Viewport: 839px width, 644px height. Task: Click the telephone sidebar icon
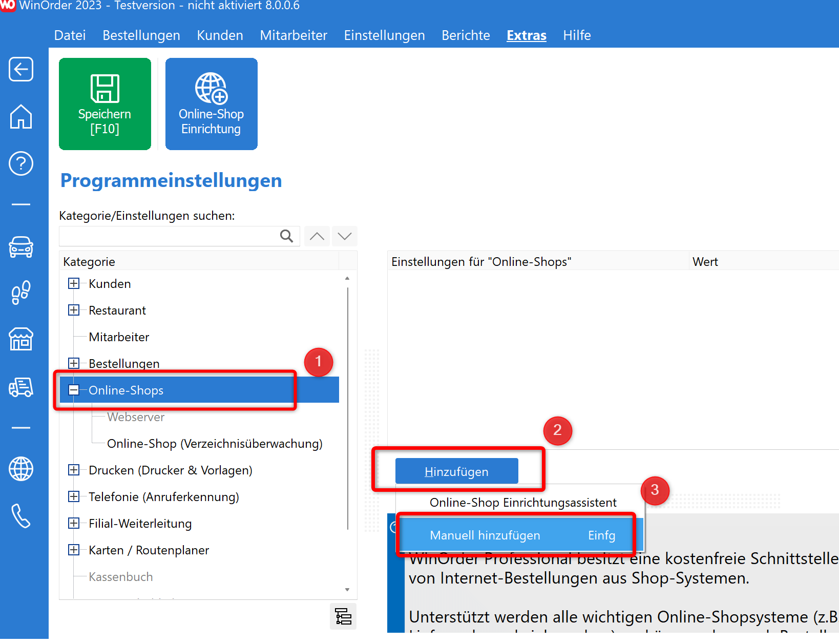[x=21, y=516]
